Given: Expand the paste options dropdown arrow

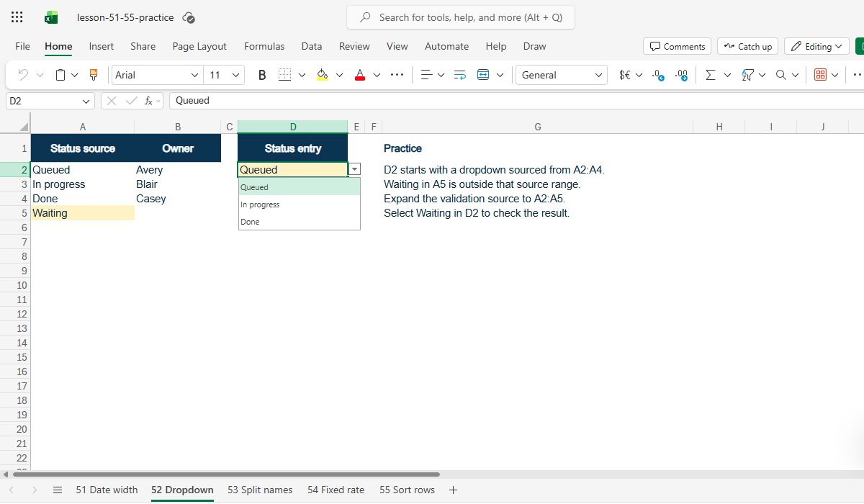Looking at the screenshot, I should click(x=75, y=75).
